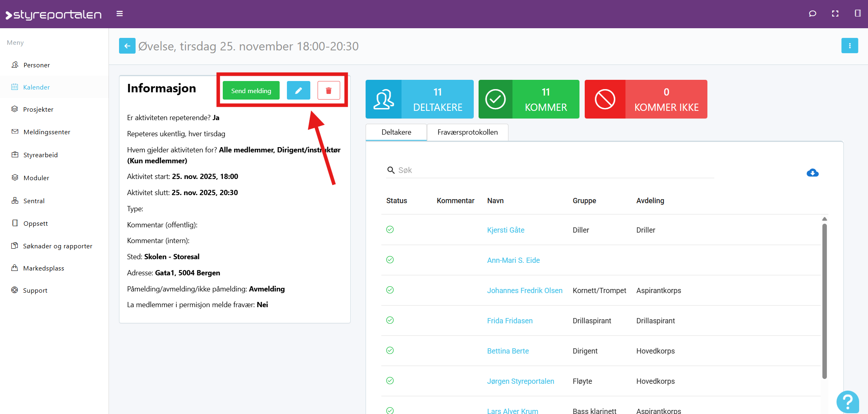868x414 pixels.
Task: Switch to the Fraværsprotokollen tab
Action: point(467,132)
